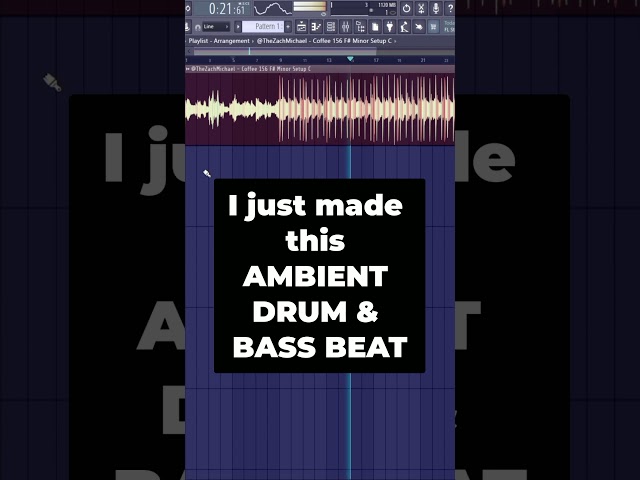
Task: Click the cyan playhead marker on ruler
Action: [x=350, y=60]
